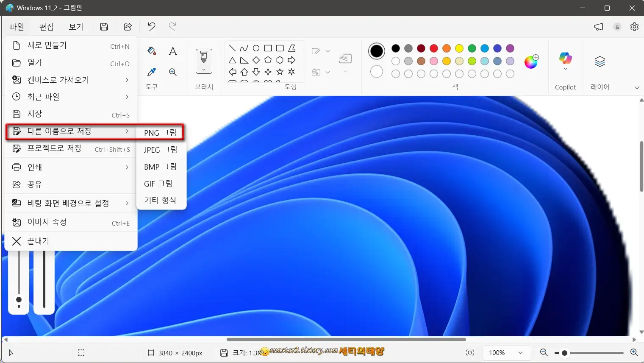This screenshot has width=644, height=363.
Task: Select the Fill bucket tool
Action: pyautogui.click(x=152, y=51)
